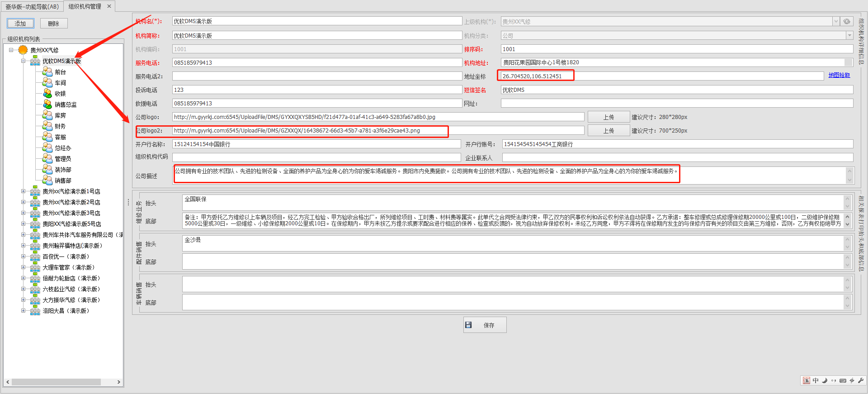Switch to 豪华版-功能导航(AB) tab
This screenshot has width=868, height=394.
coord(32,6)
